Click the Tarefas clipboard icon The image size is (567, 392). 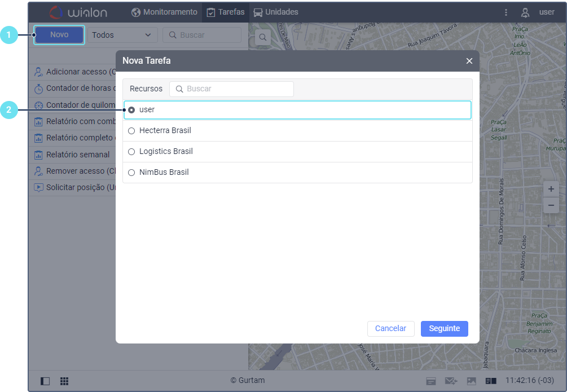(x=211, y=12)
